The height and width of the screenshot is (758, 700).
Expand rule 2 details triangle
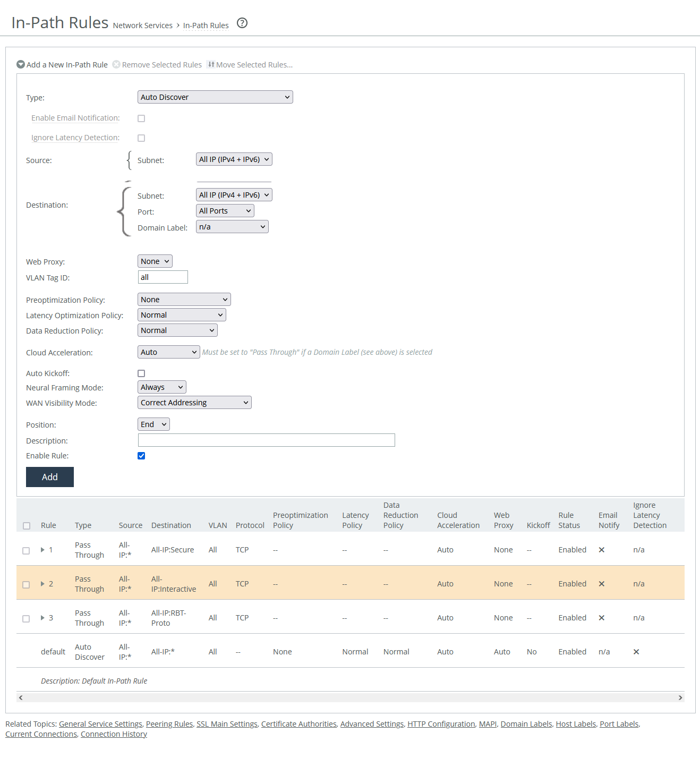click(42, 584)
